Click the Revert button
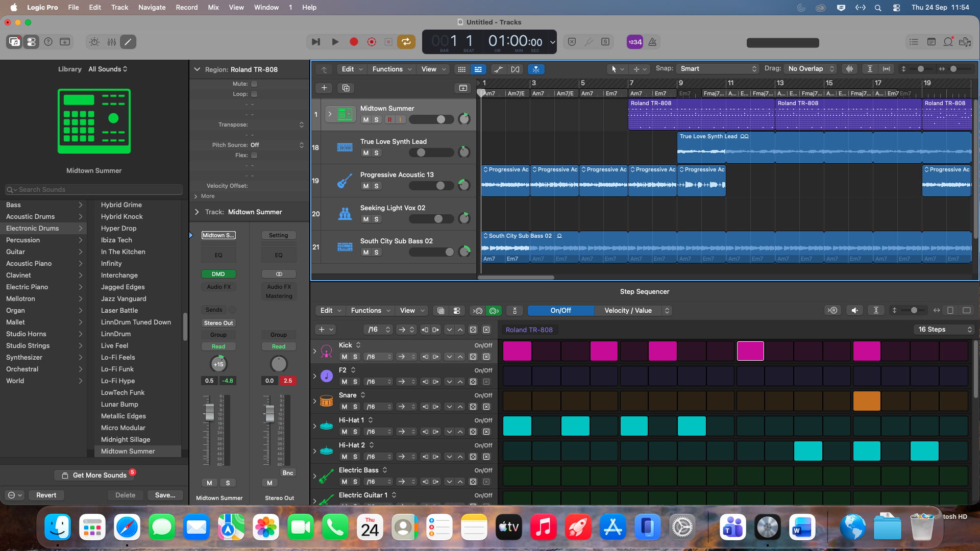The height and width of the screenshot is (551, 980). click(46, 495)
